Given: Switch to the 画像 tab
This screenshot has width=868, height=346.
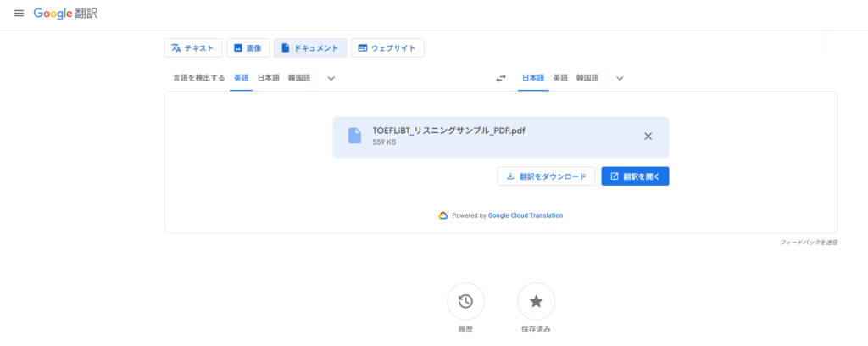Looking at the screenshot, I should pyautogui.click(x=248, y=48).
